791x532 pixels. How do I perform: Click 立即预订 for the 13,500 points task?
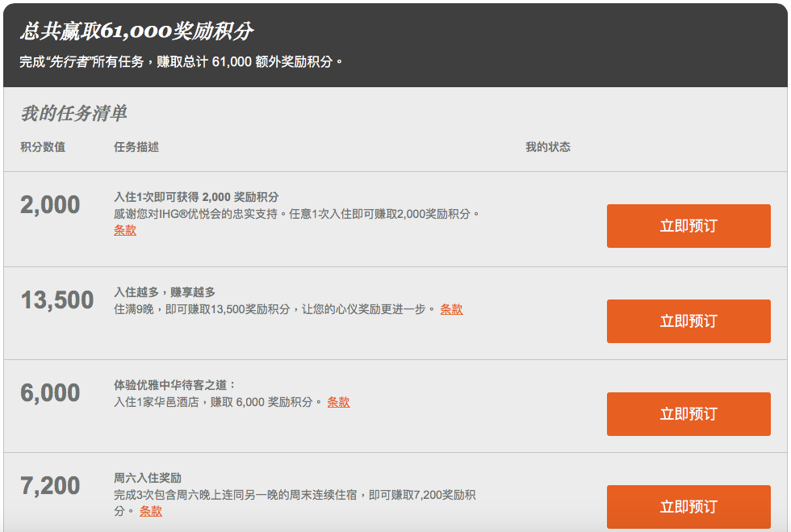[688, 321]
